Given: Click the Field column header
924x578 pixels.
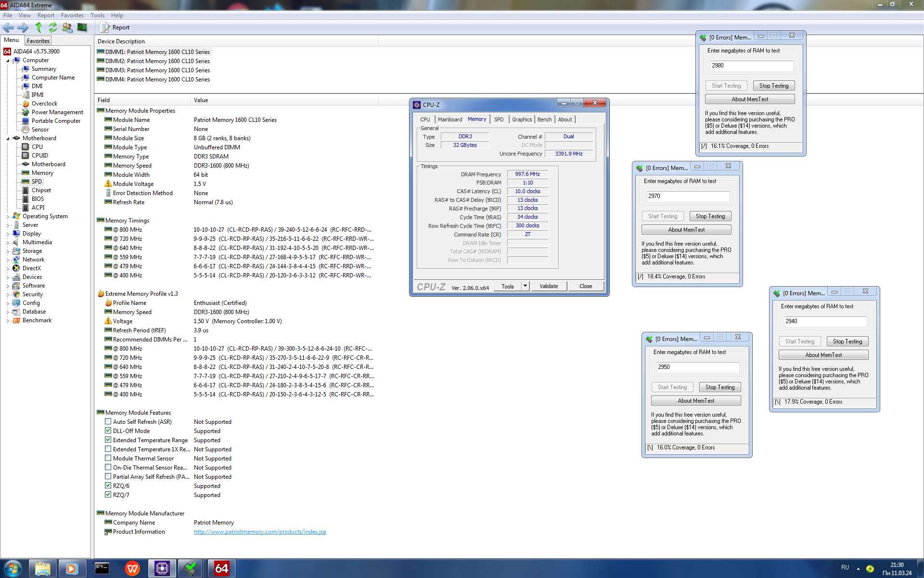Looking at the screenshot, I should pyautogui.click(x=143, y=100).
